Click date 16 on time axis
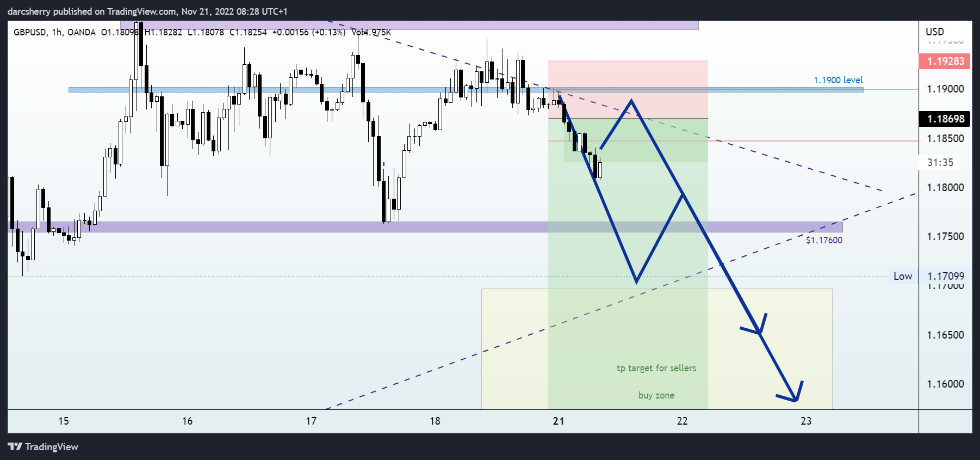The width and height of the screenshot is (980, 460). tap(187, 421)
